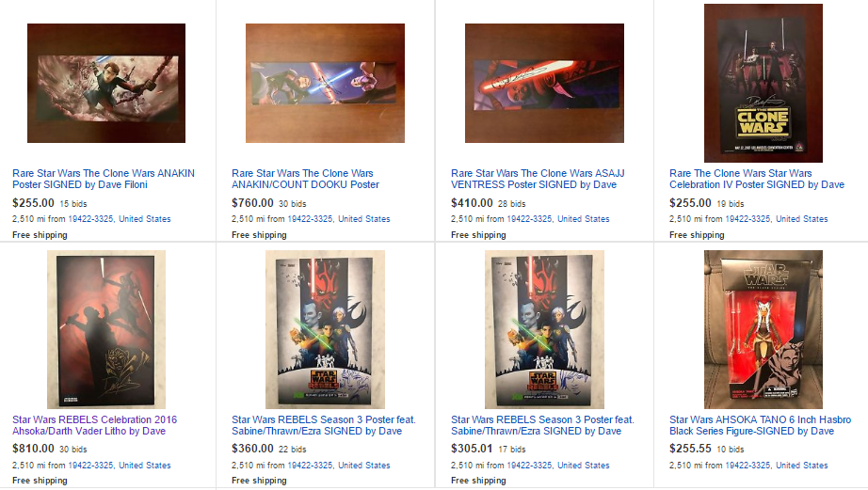Click the 19422-3325, United States link under $760.00 listing
The width and height of the screenshot is (868, 490).
(x=339, y=219)
